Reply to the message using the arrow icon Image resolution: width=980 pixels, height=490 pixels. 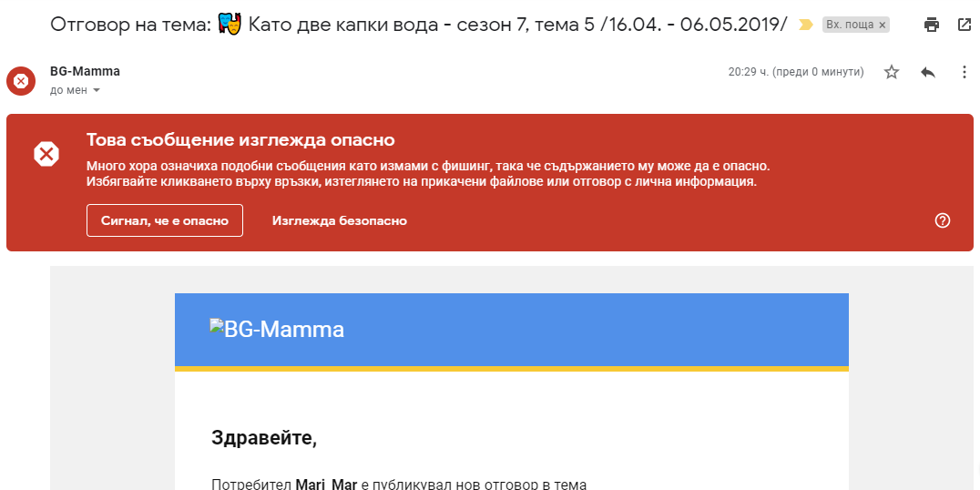[x=928, y=72]
